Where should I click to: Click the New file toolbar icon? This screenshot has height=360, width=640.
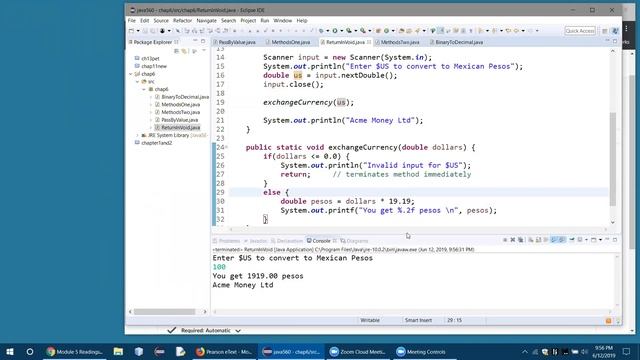[x=131, y=31]
